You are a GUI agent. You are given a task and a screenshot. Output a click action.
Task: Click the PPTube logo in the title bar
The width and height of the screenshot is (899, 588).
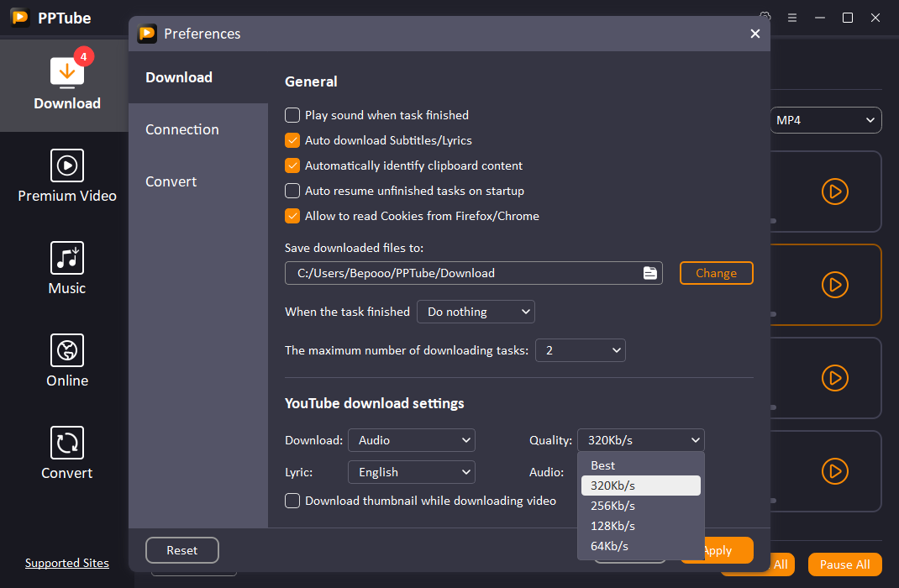19,17
